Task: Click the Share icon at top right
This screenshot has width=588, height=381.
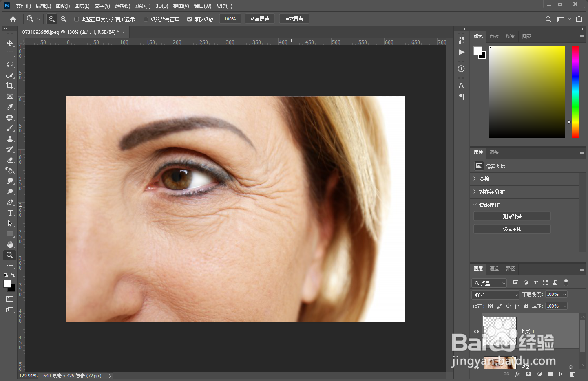Action: tap(579, 19)
